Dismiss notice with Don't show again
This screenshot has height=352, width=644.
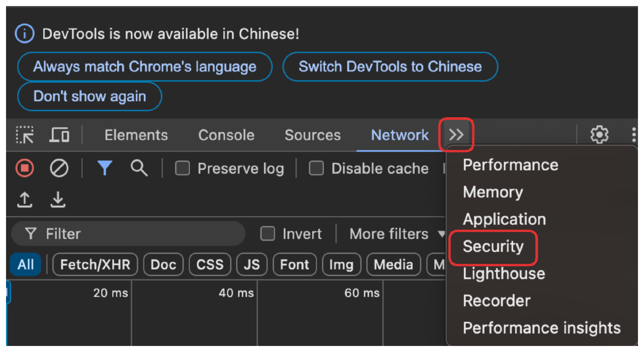coord(89,96)
